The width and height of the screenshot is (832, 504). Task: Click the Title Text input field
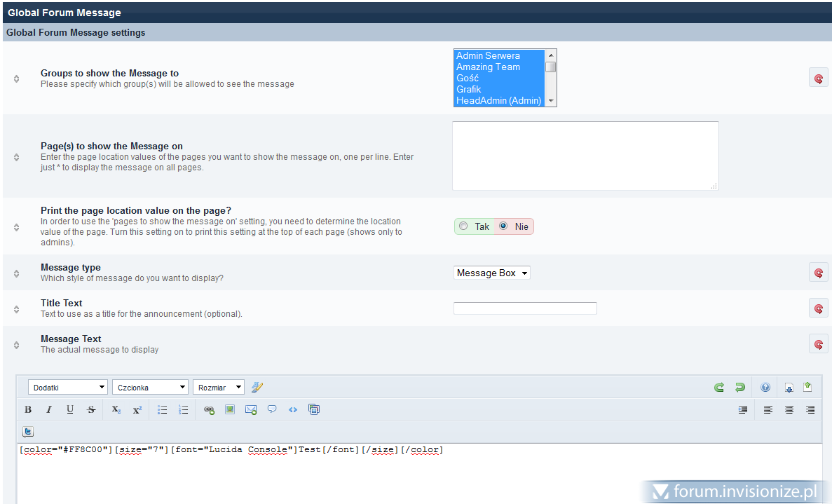pyautogui.click(x=525, y=308)
